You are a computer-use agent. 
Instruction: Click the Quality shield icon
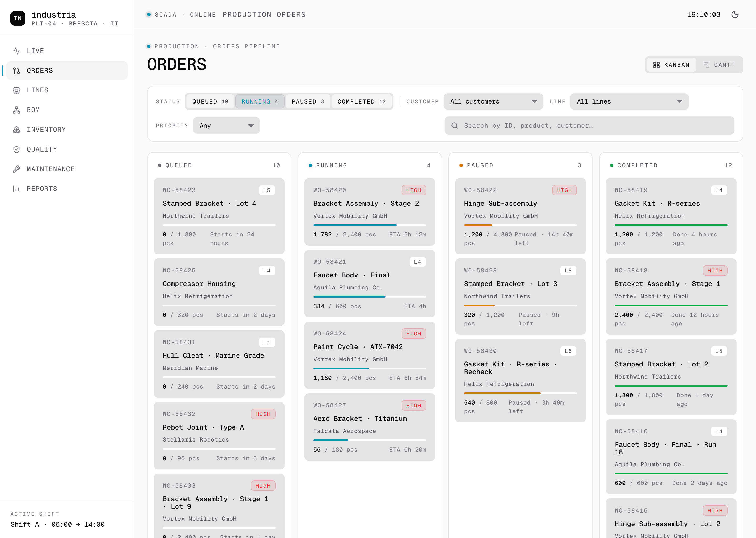pos(17,149)
